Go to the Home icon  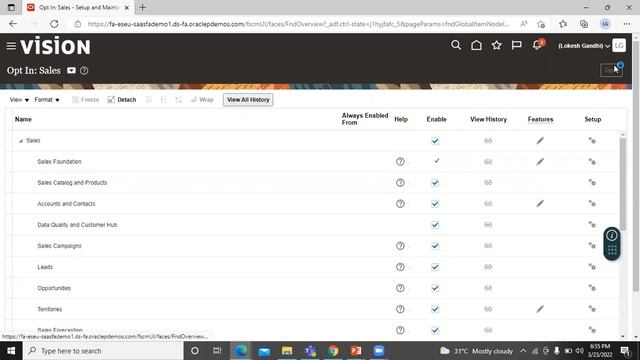pos(476,45)
